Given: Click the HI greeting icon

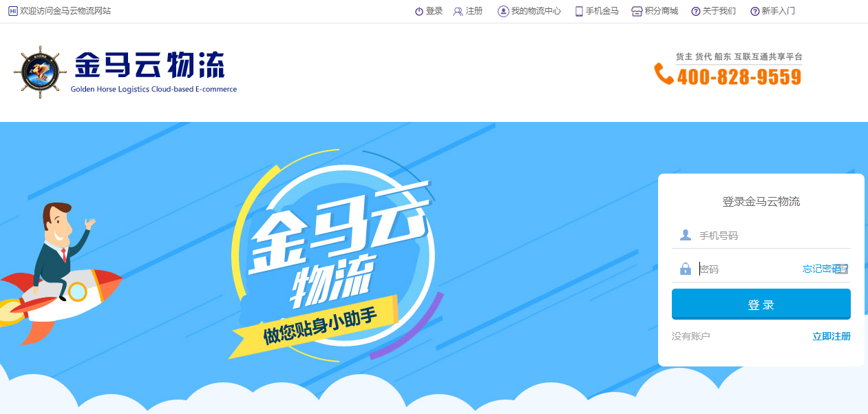Looking at the screenshot, I should coord(12,11).
